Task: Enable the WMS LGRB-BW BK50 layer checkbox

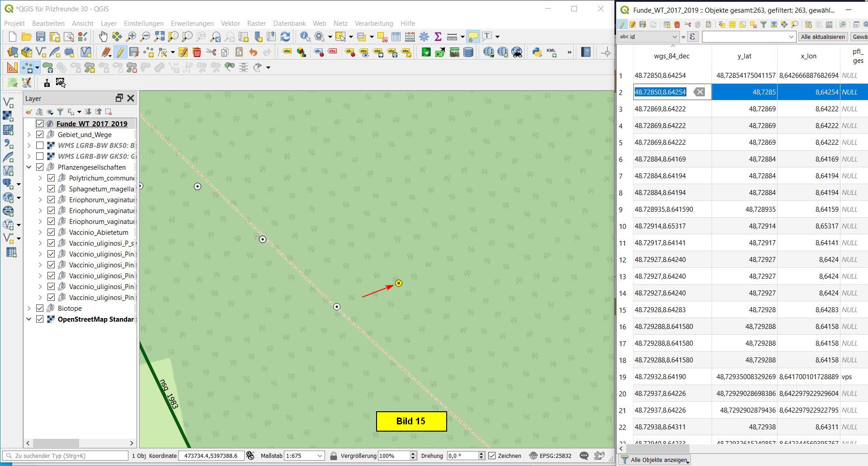Action: tap(40, 145)
